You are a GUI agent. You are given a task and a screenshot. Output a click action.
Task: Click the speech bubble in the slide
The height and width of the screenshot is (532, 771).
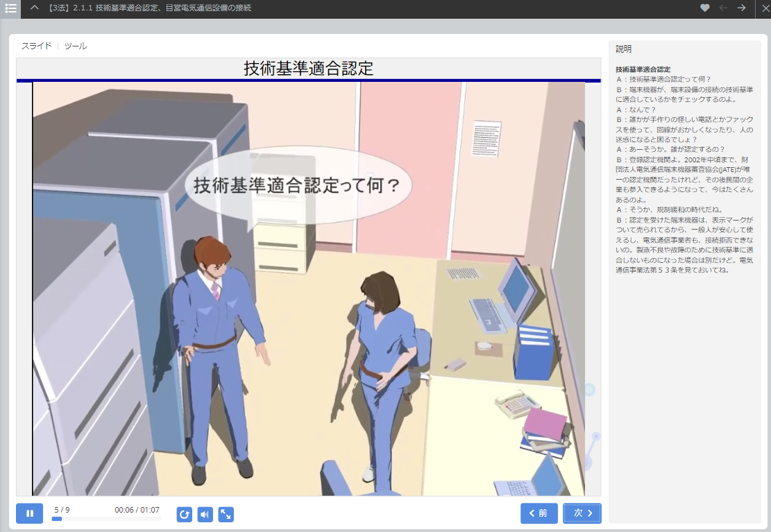click(298, 186)
